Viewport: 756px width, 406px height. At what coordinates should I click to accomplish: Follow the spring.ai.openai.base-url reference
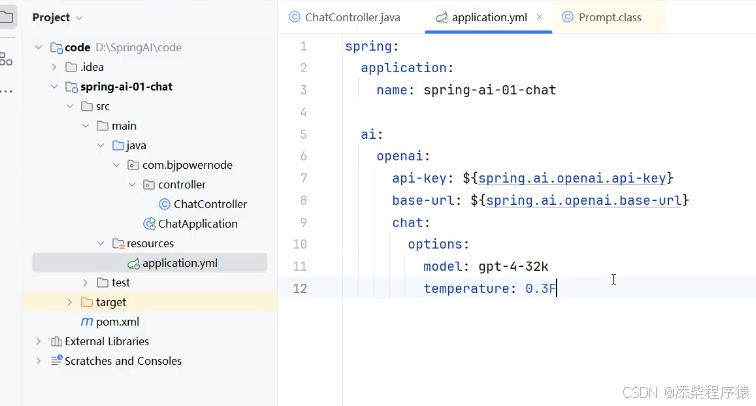[x=583, y=201]
